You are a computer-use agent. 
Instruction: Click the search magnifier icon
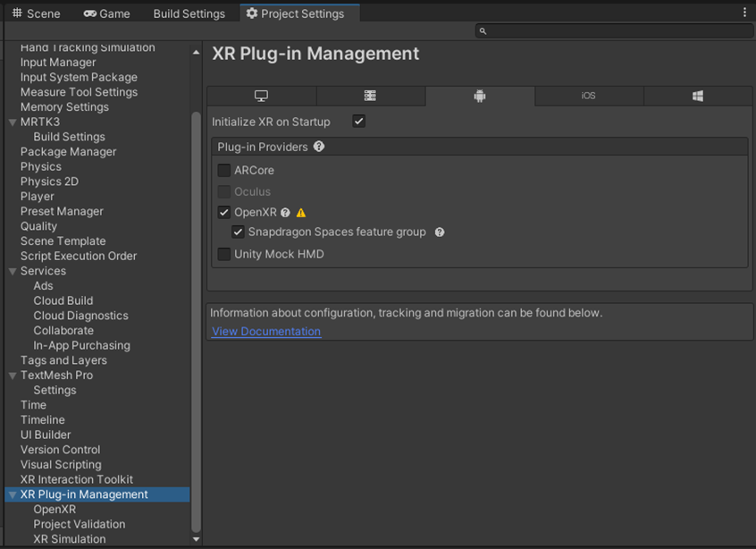tap(483, 31)
